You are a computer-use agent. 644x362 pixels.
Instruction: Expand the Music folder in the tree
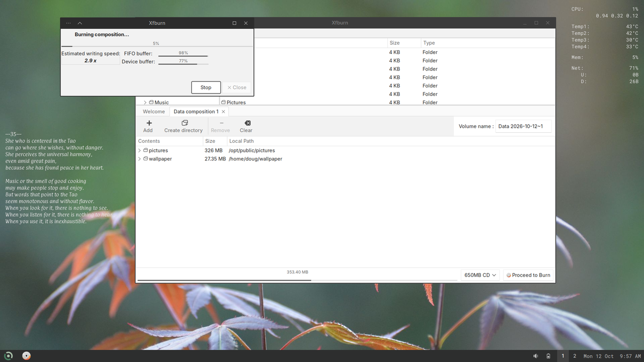tap(145, 103)
